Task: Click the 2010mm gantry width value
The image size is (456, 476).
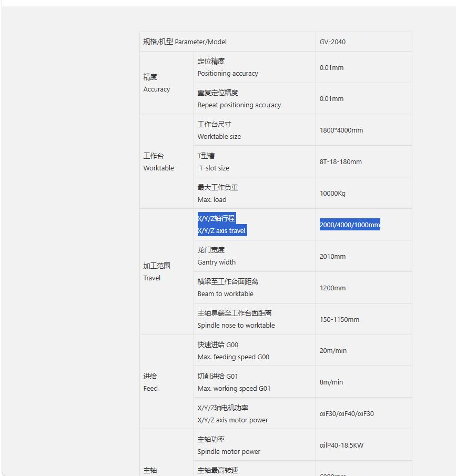Action: click(x=332, y=257)
